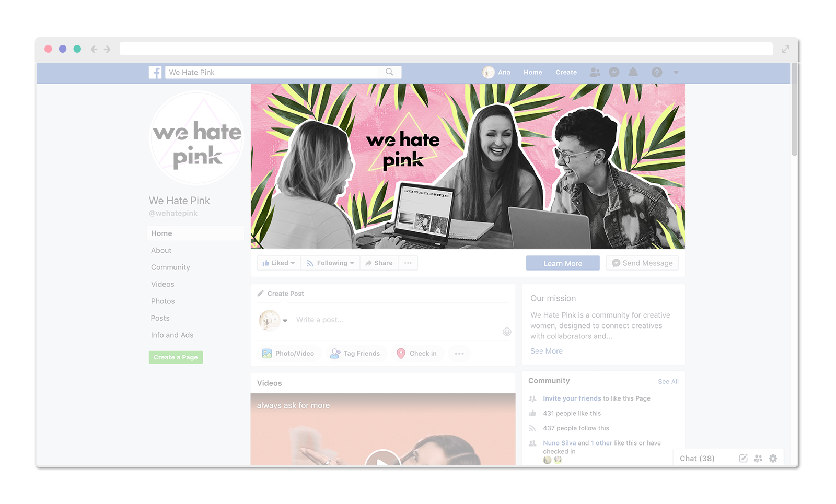The height and width of the screenshot is (504, 836).
Task: Go back with the browser back arrow
Action: [94, 49]
